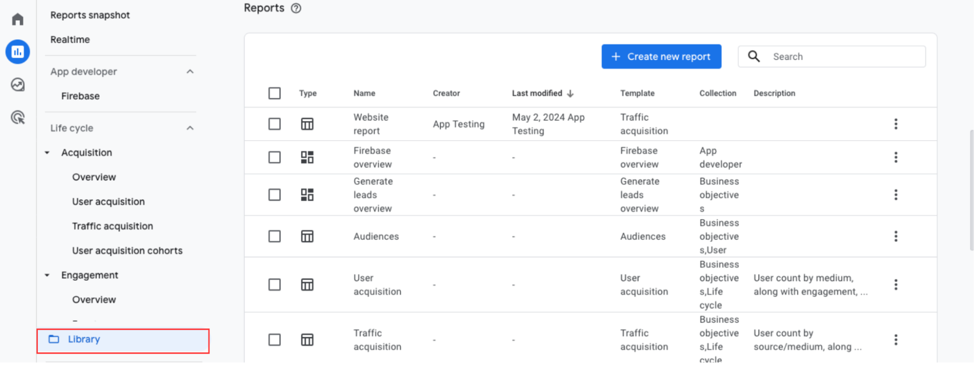Image resolution: width=980 pixels, height=365 pixels.
Task: Open the Advertising cursor icon
Action: tap(18, 118)
